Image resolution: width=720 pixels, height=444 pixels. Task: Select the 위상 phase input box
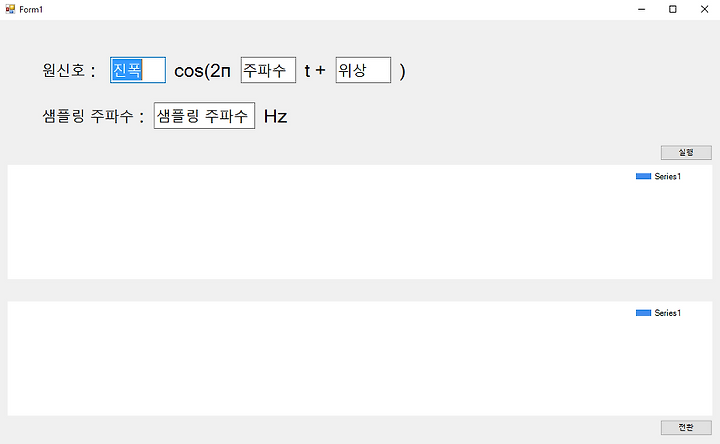pyautogui.click(x=363, y=70)
